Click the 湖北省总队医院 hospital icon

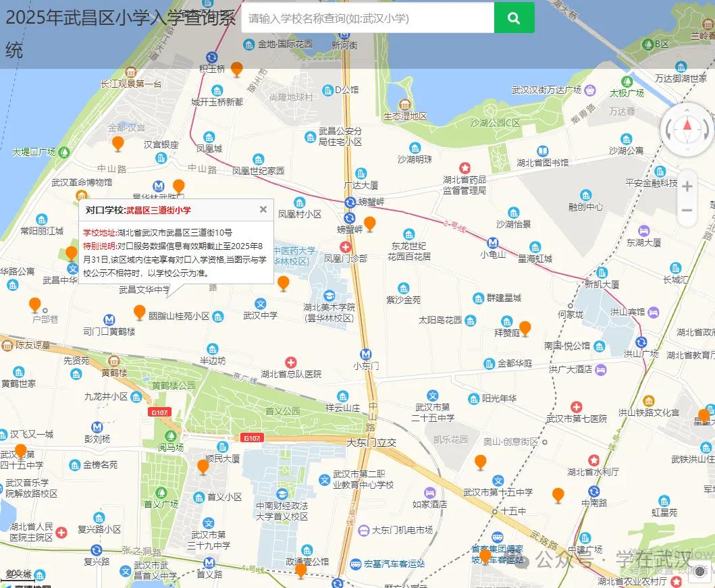tap(291, 363)
